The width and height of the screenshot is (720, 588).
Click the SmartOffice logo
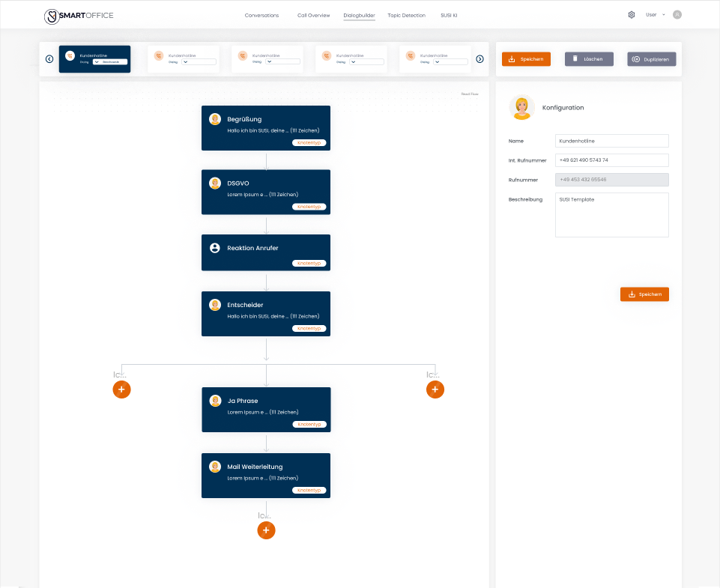pos(79,16)
